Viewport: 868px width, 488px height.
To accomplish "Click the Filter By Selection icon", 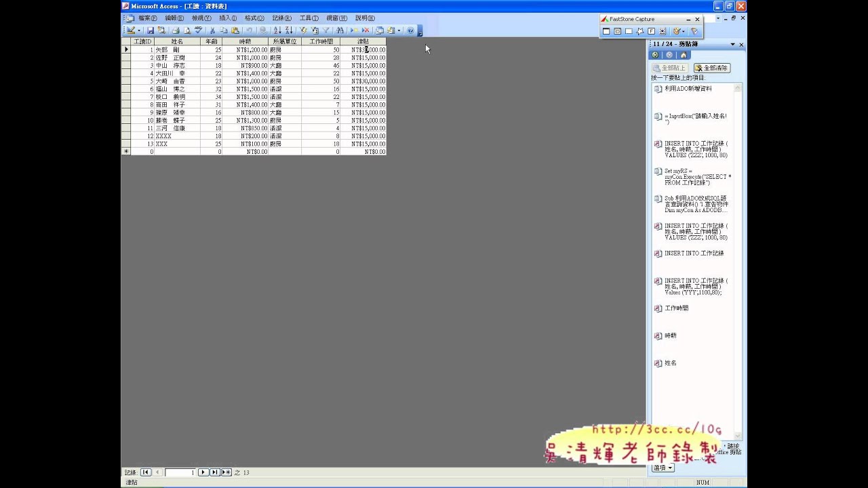I will coord(304,30).
